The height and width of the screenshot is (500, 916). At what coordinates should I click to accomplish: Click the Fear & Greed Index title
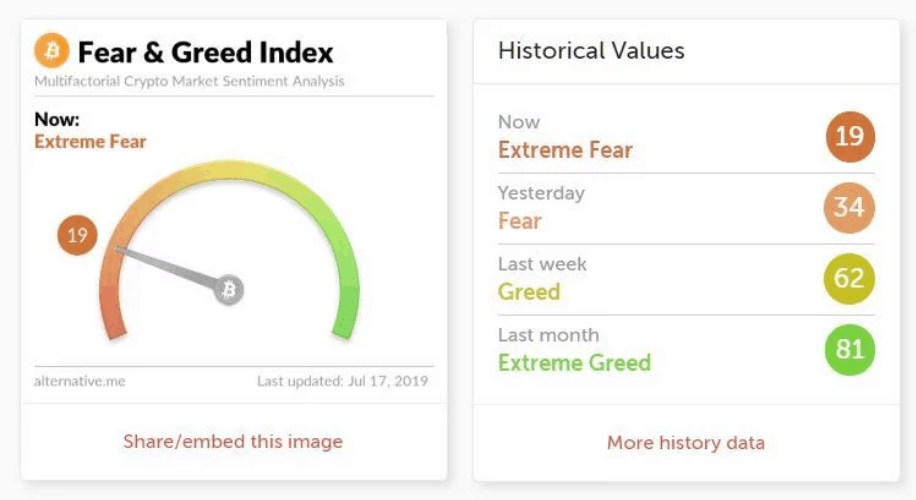tap(205, 51)
